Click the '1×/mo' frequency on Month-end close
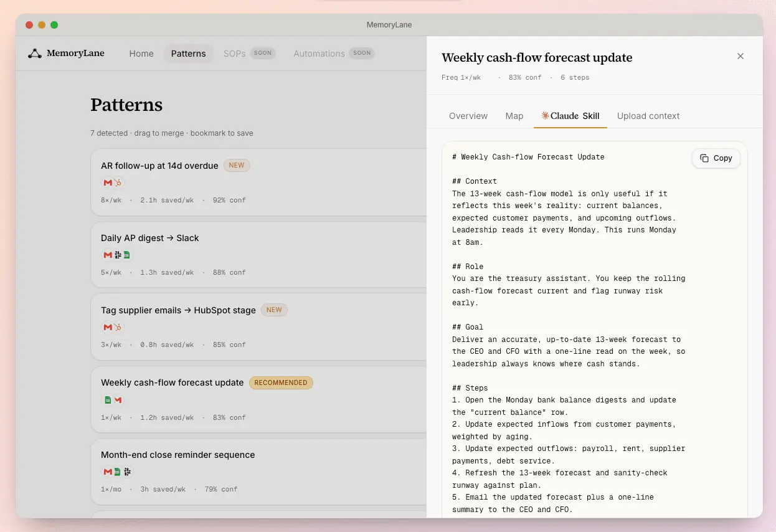 tap(111, 490)
